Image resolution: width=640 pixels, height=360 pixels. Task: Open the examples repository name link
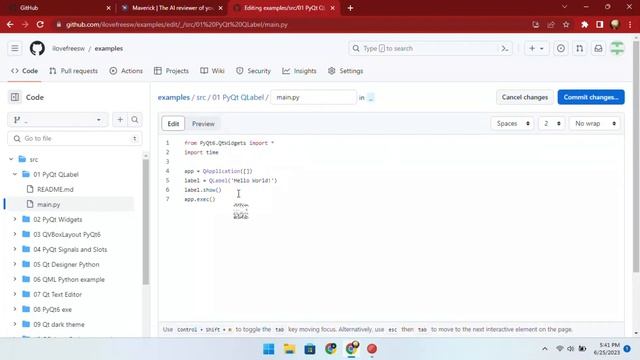pos(109,48)
